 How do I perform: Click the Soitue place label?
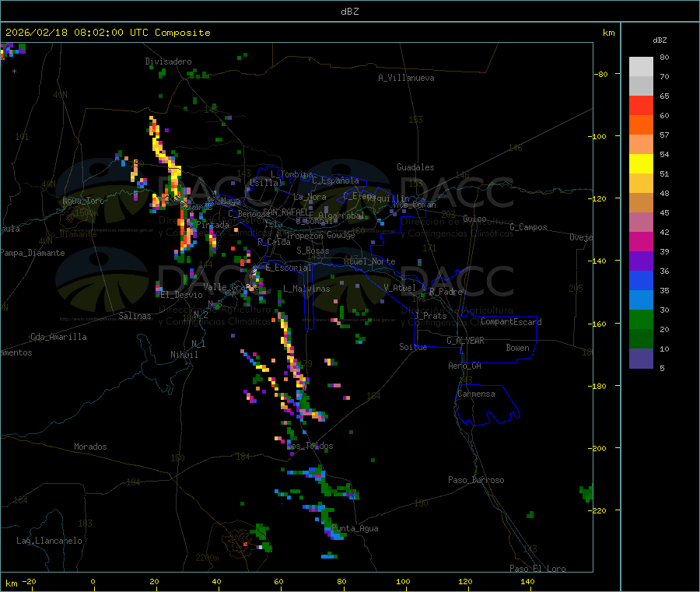(x=413, y=347)
